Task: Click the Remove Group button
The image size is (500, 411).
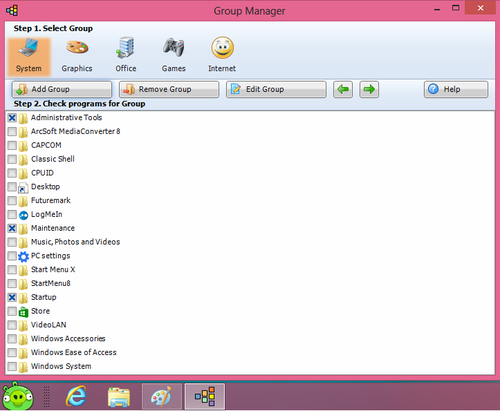Action: point(169,89)
